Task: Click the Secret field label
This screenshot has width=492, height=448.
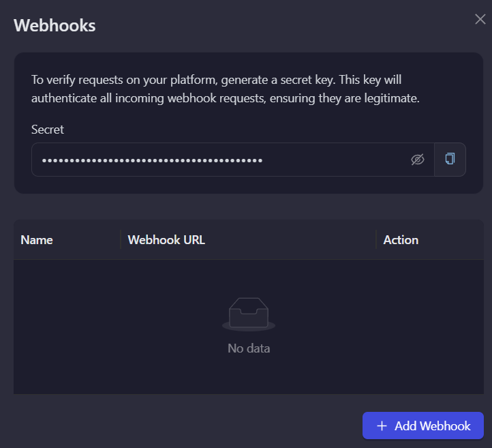Action: tap(48, 130)
